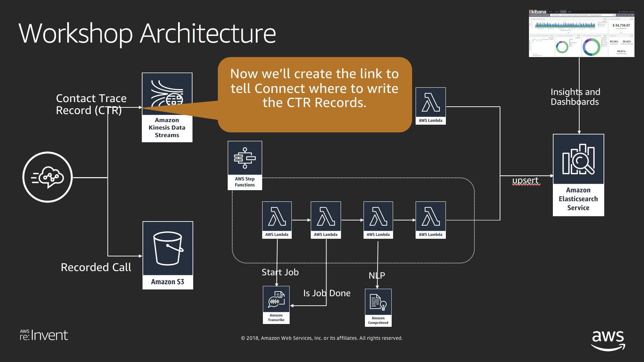
Task: Click the kibana logo in the dashboard image
Action: pos(538,12)
